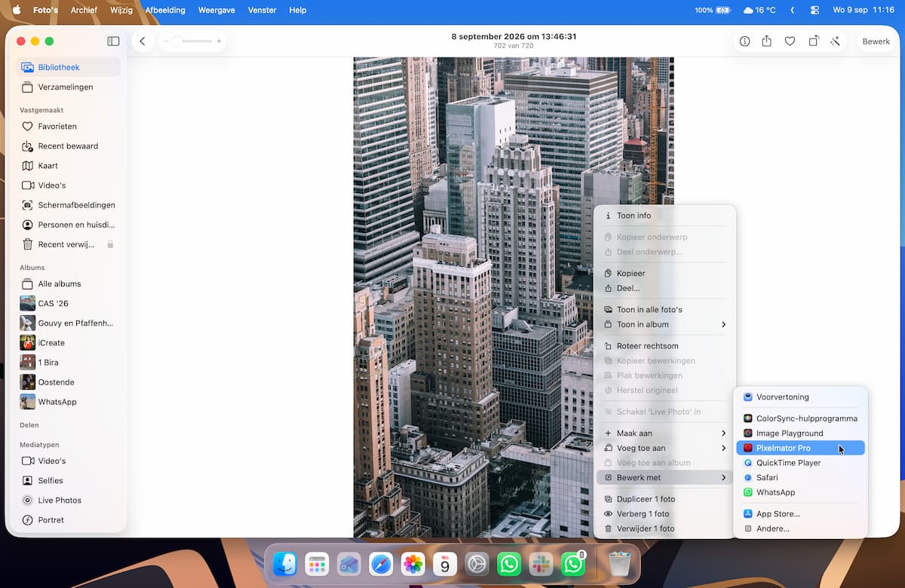Click the info icon in the toolbar
The width and height of the screenshot is (905, 588).
click(744, 41)
